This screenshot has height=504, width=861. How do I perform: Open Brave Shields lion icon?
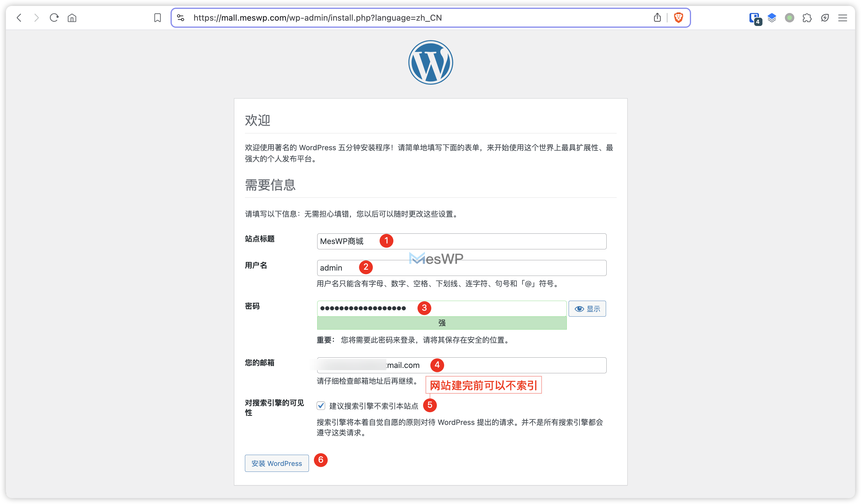point(678,17)
